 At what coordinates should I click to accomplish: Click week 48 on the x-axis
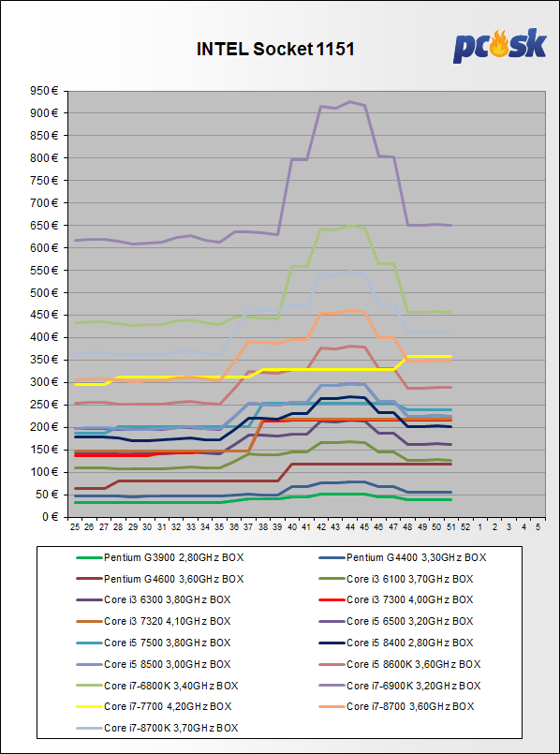point(408,527)
